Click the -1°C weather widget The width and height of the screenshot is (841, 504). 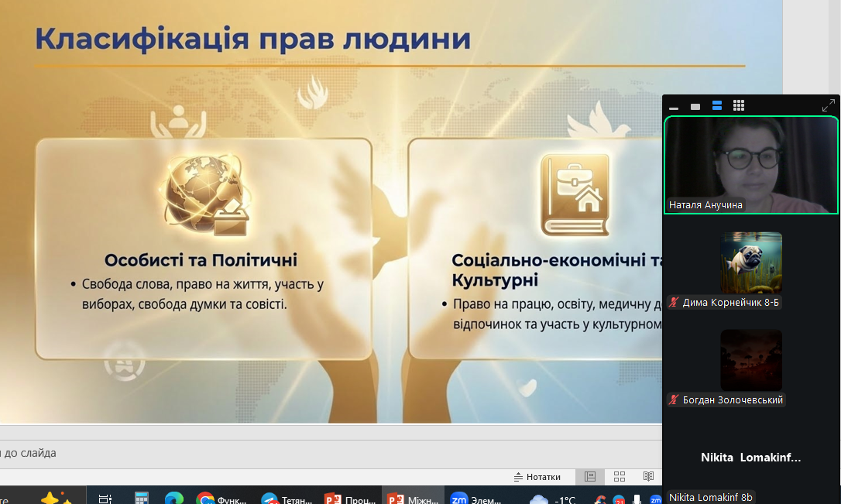(x=553, y=499)
